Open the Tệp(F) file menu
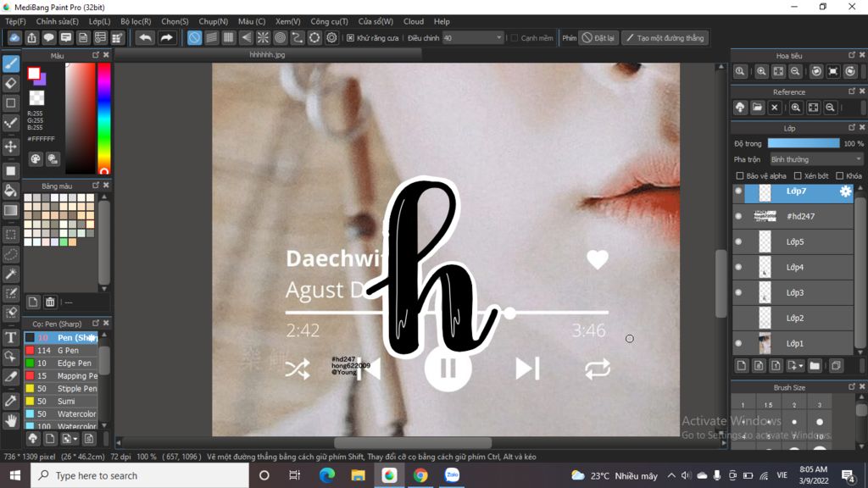The image size is (868, 488). [15, 21]
